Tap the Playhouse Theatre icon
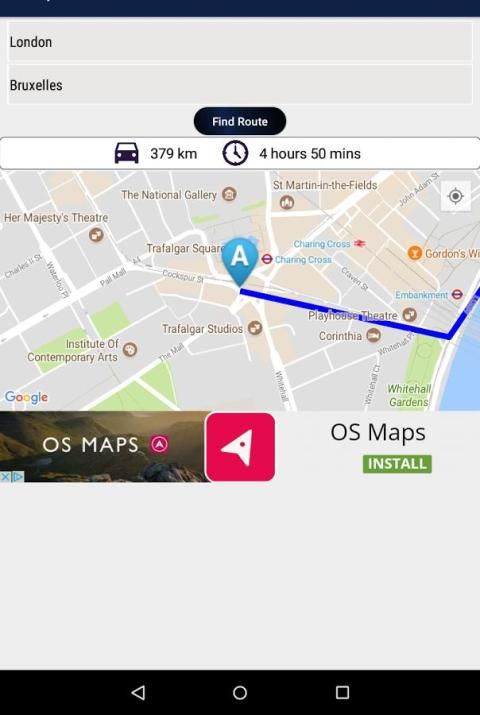 point(409,315)
